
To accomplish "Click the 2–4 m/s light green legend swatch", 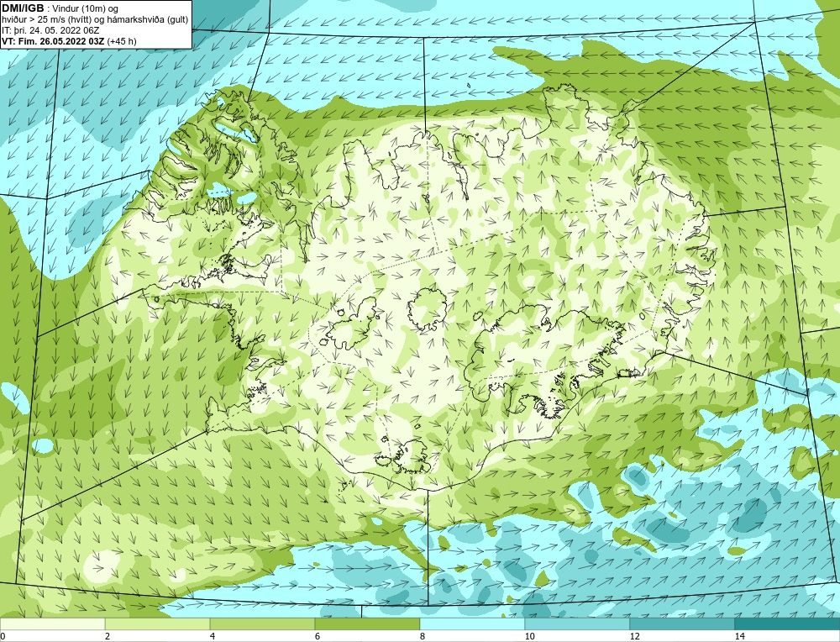I will click(158, 624).
